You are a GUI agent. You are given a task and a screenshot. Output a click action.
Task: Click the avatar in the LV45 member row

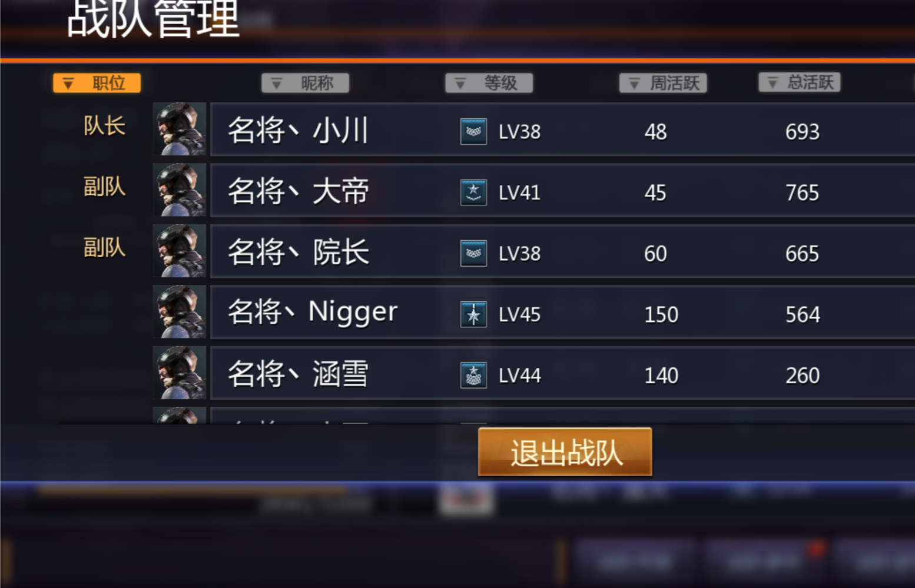(180, 312)
